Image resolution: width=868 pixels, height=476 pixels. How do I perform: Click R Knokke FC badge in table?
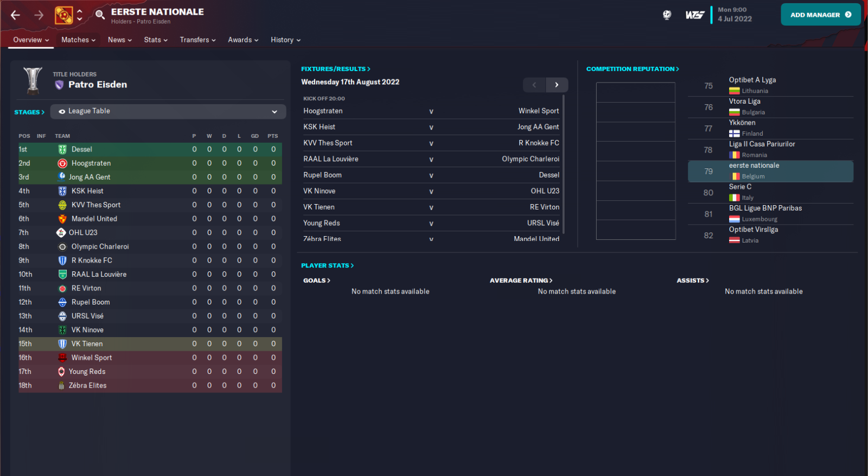[x=62, y=261]
